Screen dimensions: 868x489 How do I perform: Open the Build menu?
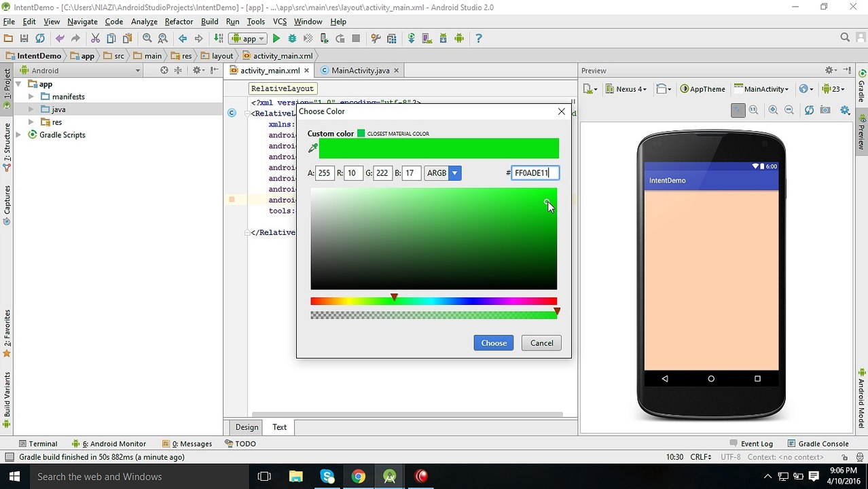209,22
